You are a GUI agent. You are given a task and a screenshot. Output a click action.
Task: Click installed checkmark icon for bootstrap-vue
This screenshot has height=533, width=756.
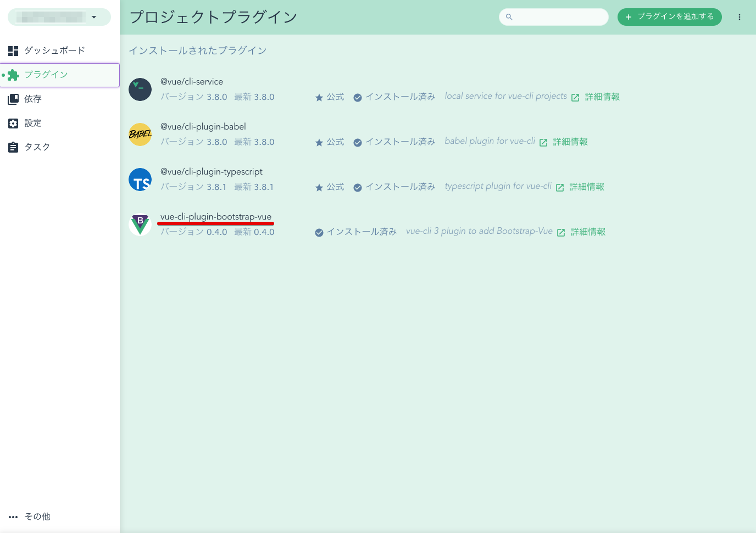click(x=319, y=233)
